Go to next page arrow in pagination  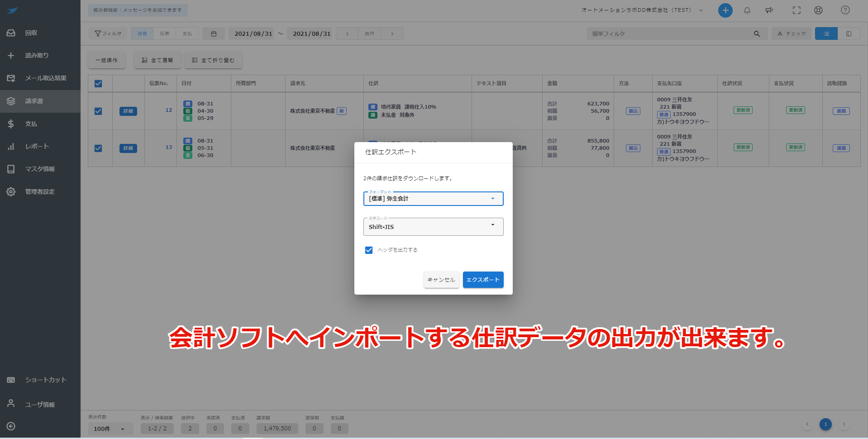pos(844,425)
